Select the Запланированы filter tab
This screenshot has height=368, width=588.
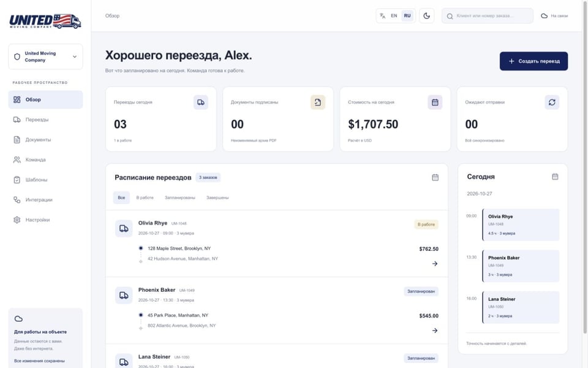pos(180,197)
